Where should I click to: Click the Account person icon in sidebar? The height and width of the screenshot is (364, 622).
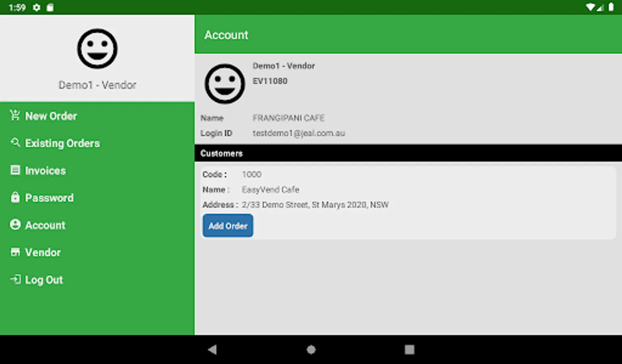point(15,224)
